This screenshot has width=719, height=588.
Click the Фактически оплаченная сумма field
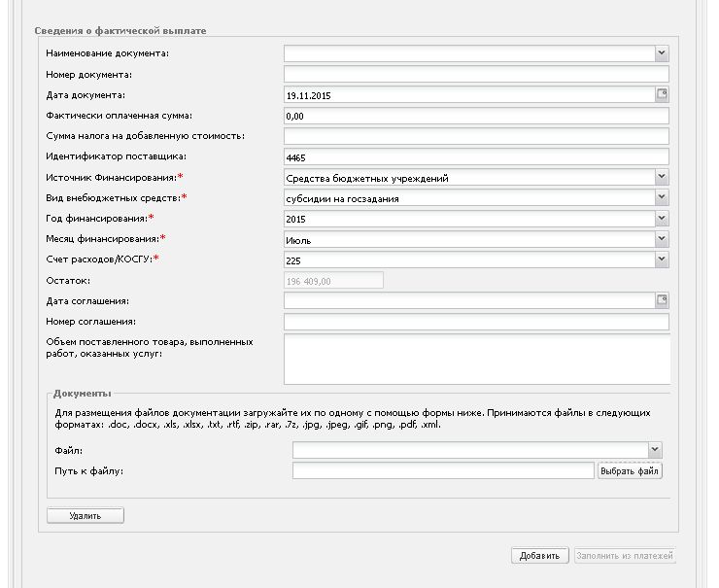(x=476, y=116)
